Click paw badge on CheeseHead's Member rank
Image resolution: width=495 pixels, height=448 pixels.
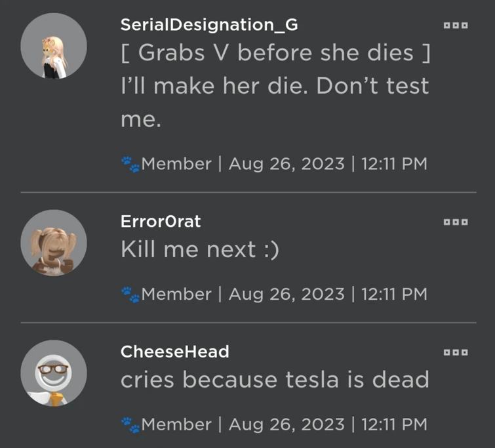(130, 425)
